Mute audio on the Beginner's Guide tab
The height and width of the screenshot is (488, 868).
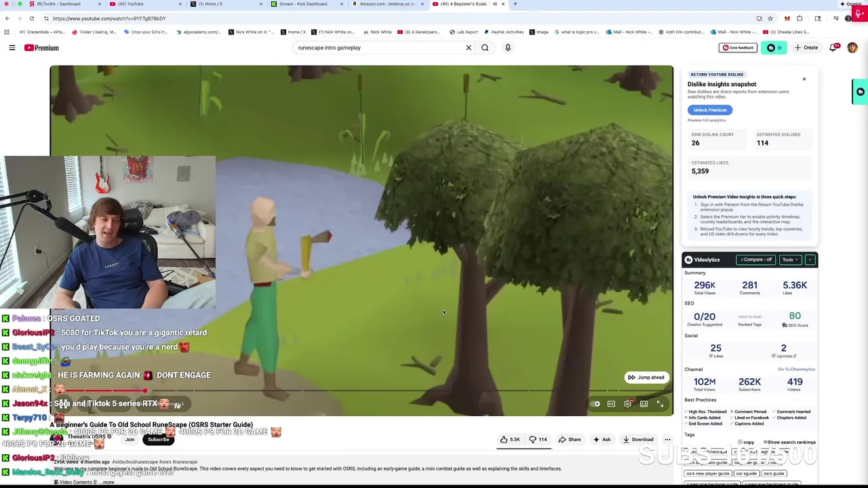pyautogui.click(x=494, y=4)
